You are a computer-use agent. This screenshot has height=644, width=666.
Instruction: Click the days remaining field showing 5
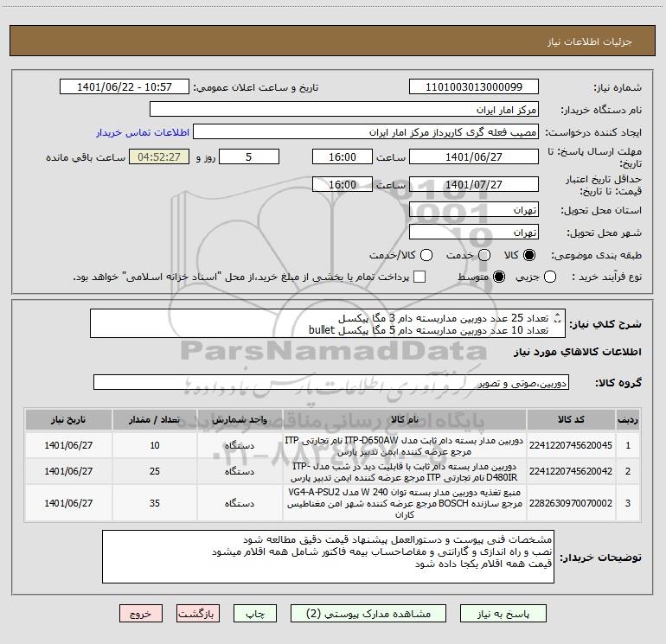[x=249, y=156]
